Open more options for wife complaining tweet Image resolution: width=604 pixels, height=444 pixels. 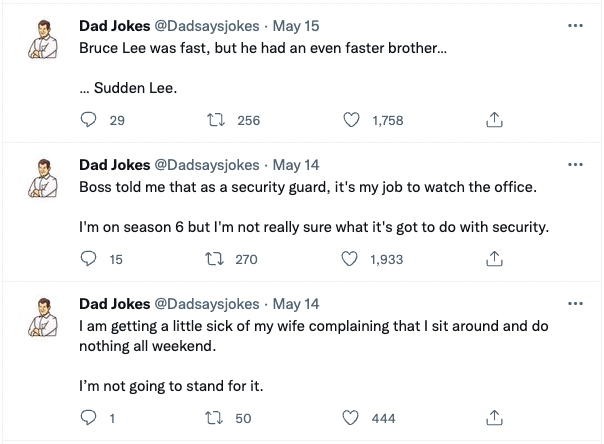click(x=574, y=303)
